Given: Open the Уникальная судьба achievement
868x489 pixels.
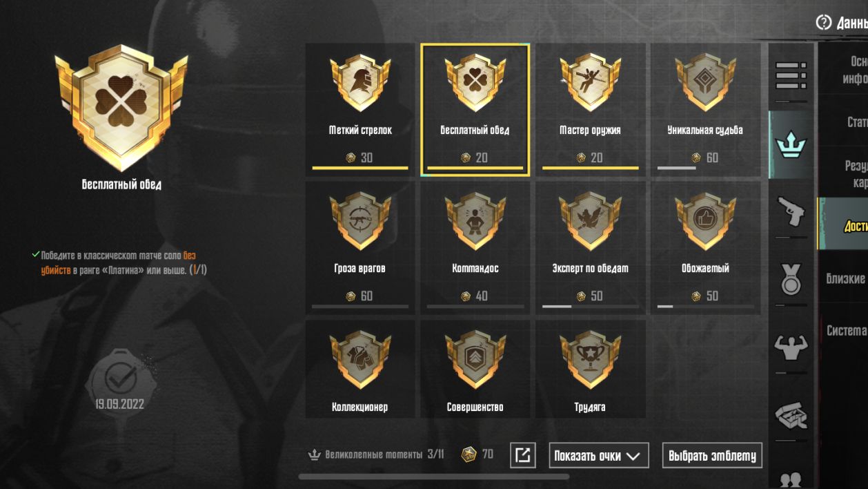Looking at the screenshot, I should coord(705,110).
